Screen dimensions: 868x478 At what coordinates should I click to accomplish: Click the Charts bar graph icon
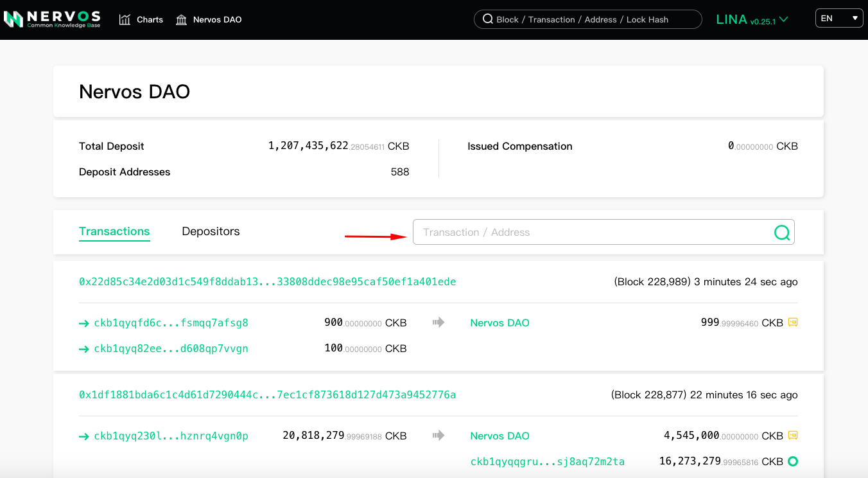point(125,19)
